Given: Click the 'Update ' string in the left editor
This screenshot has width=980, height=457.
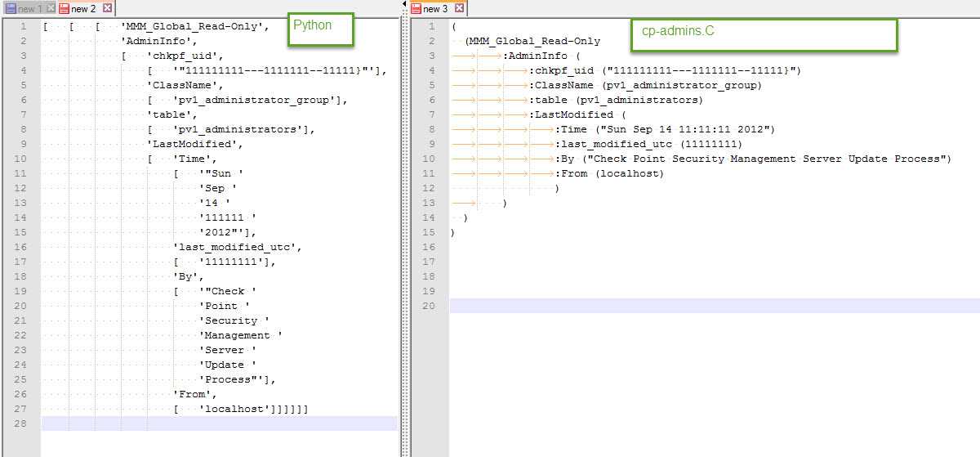Looking at the screenshot, I should pos(228,365).
